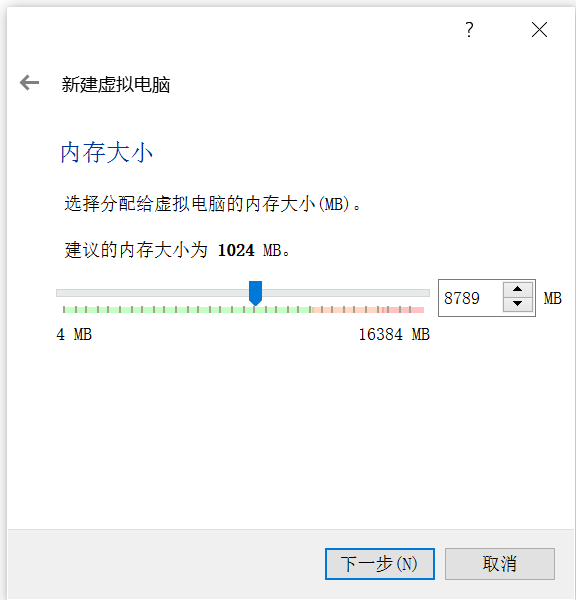Click the 新建虚拟电脑 title text
The image size is (576, 600).
116,85
